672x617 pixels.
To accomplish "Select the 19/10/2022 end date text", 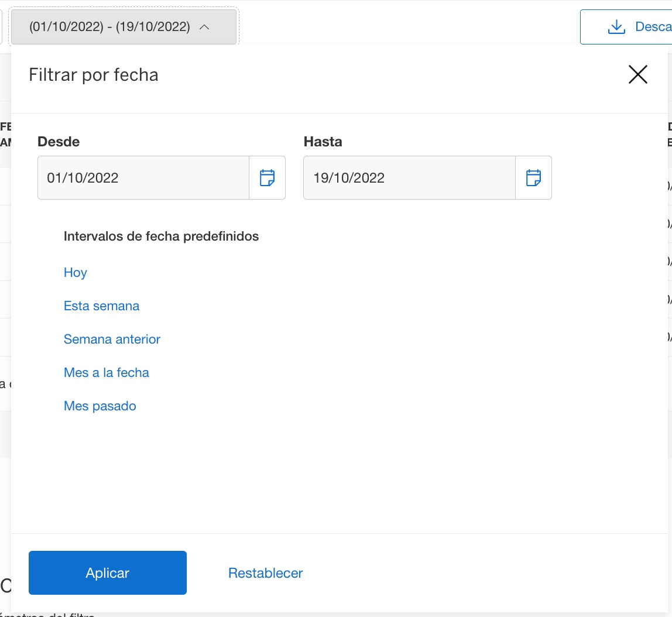I will click(x=348, y=177).
